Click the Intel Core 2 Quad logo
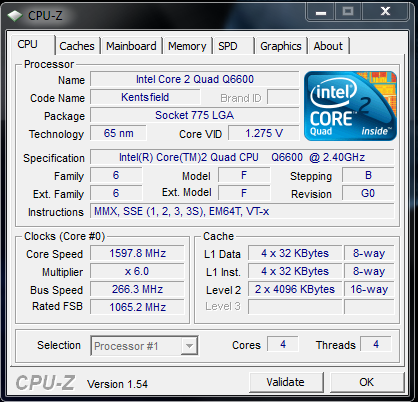The image size is (418, 402). [x=350, y=106]
